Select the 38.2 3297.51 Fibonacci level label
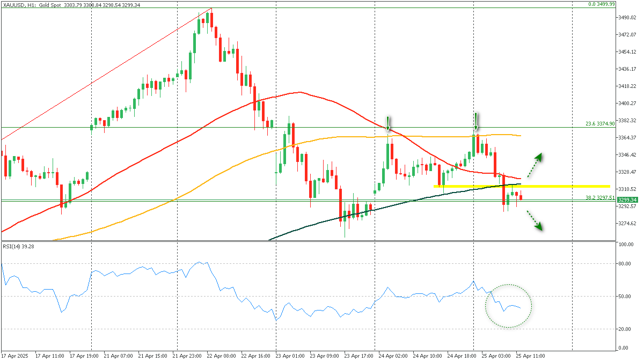This screenshot has width=644, height=362. click(x=600, y=197)
